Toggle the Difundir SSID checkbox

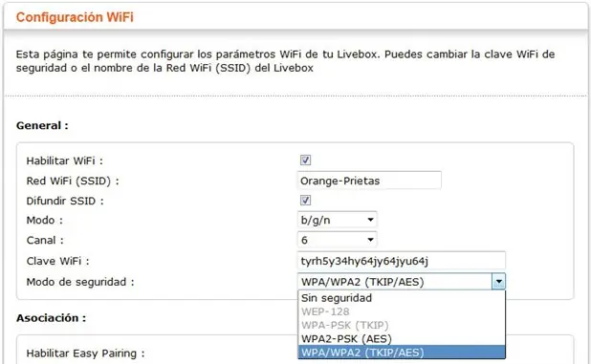coord(305,201)
